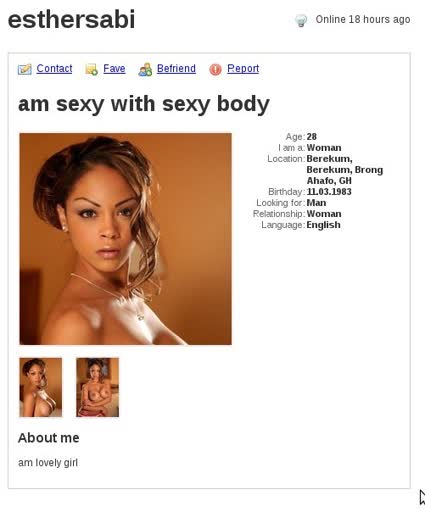
Task: Add profile to favorites via Fave link
Action: coord(114,68)
